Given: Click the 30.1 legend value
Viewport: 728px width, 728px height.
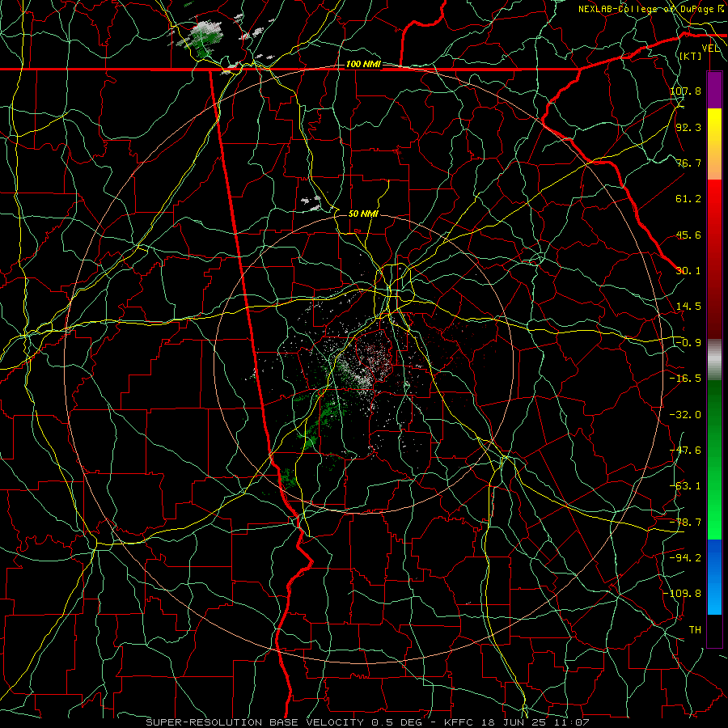Looking at the screenshot, I should tap(688, 271).
